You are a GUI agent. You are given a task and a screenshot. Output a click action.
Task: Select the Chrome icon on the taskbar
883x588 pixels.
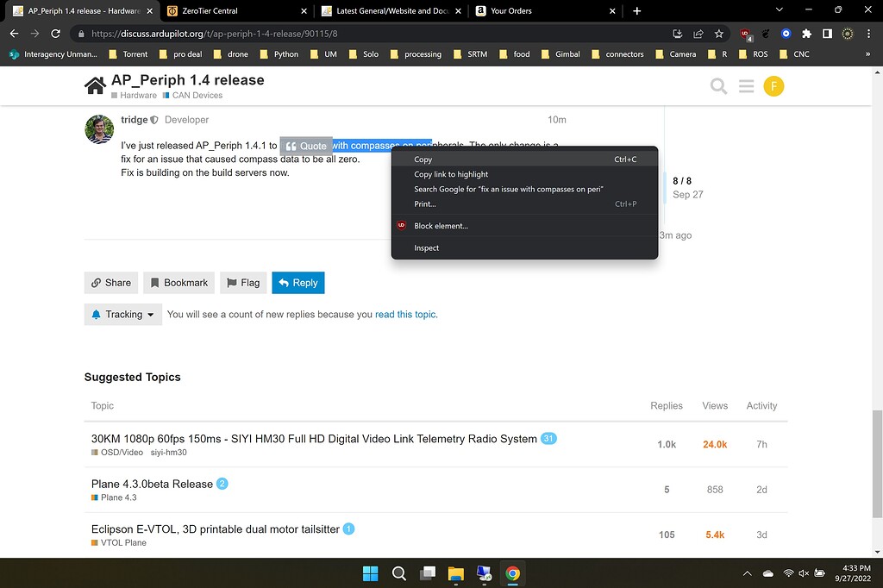(513, 572)
